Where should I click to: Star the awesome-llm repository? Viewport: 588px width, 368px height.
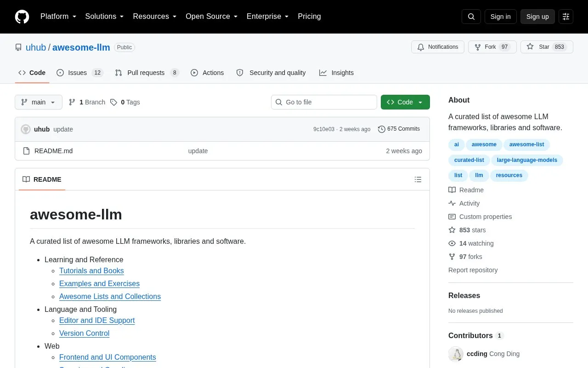pyautogui.click(x=547, y=47)
